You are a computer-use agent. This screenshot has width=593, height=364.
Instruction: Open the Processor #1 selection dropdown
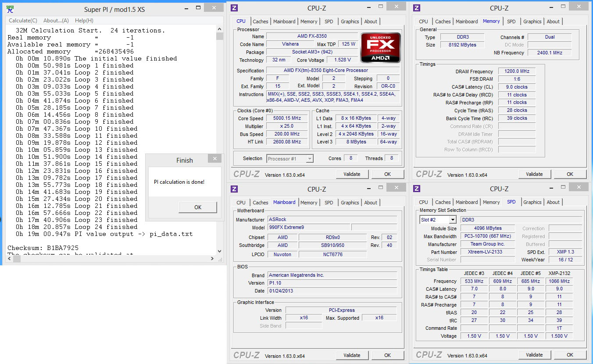point(289,159)
